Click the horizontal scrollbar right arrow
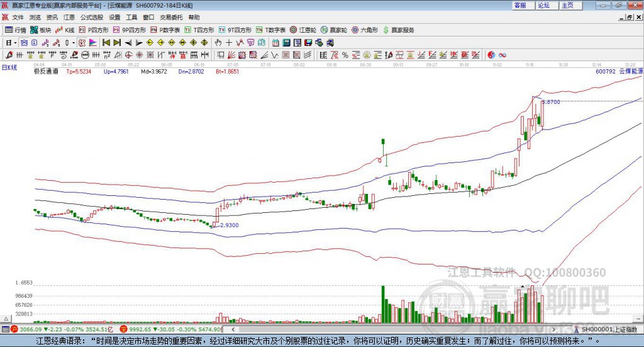This screenshot has width=644, height=347. (553, 329)
